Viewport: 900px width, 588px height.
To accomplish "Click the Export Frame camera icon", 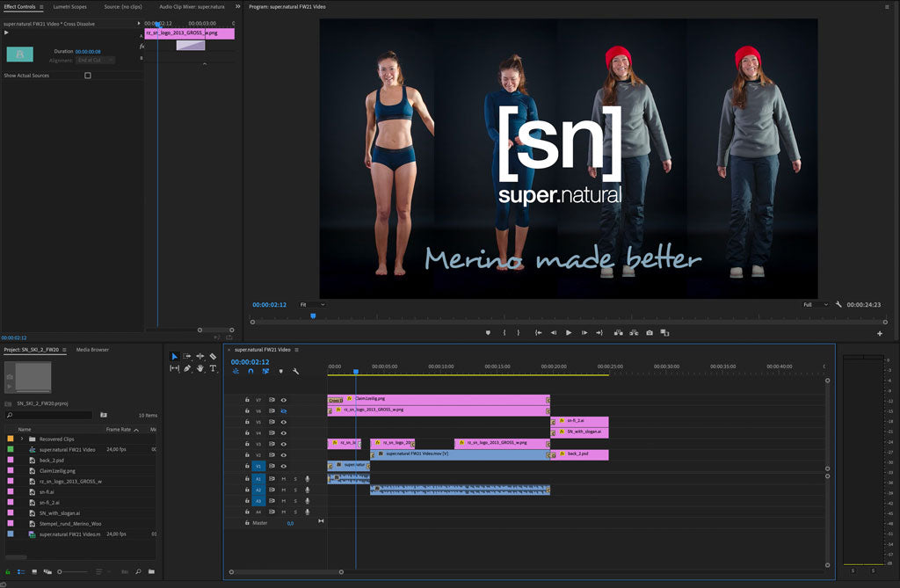I will click(x=650, y=333).
